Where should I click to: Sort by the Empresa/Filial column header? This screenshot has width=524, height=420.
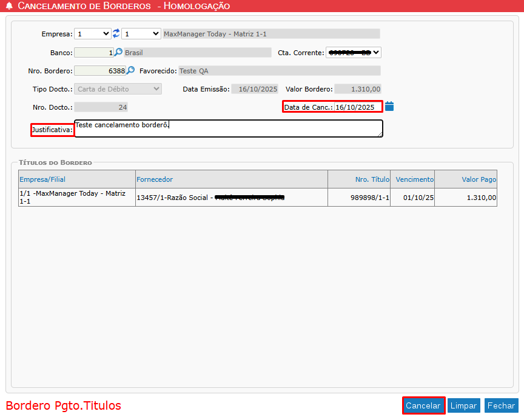pos(42,179)
